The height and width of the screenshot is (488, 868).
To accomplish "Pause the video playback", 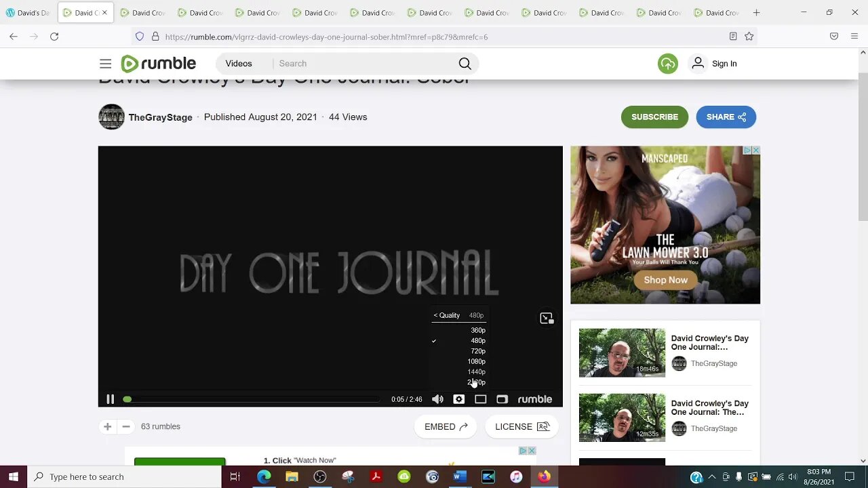I will tap(110, 399).
